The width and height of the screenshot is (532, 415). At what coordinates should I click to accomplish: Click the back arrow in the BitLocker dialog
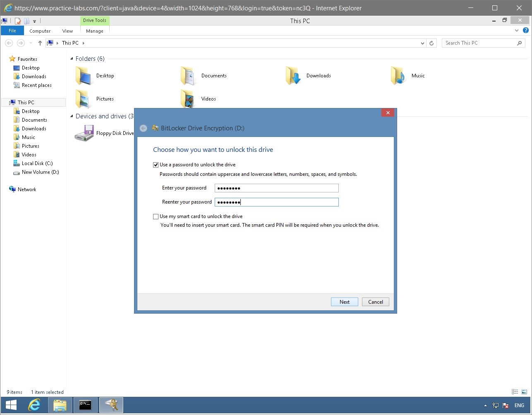pyautogui.click(x=143, y=128)
